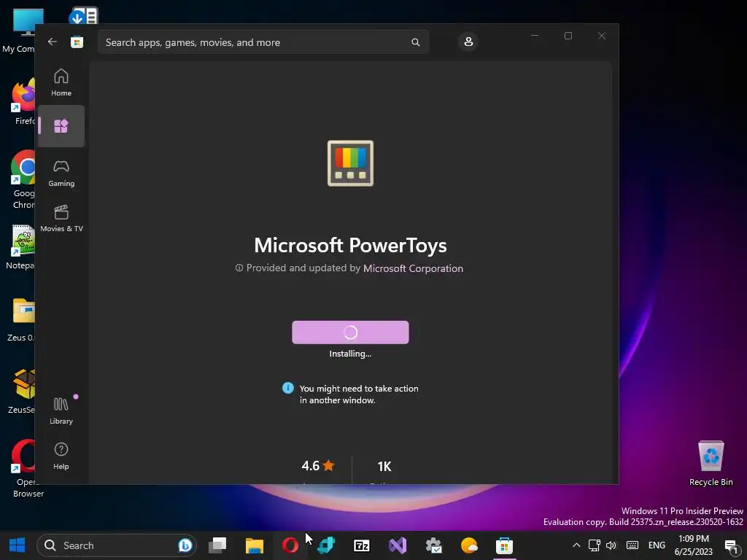
Task: Focus the Search apps, games, movies field
Action: click(x=263, y=42)
